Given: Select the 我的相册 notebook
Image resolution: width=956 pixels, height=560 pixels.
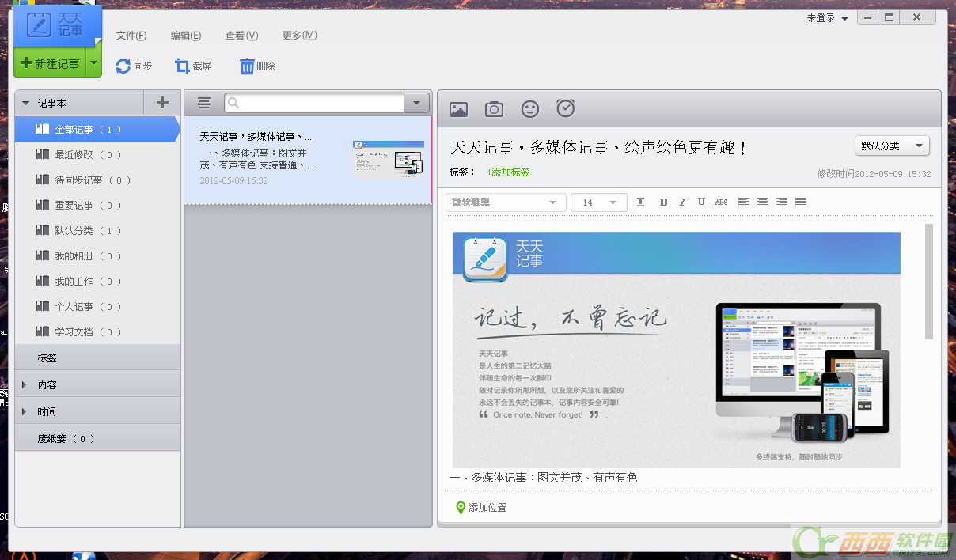Looking at the screenshot, I should pos(97,256).
